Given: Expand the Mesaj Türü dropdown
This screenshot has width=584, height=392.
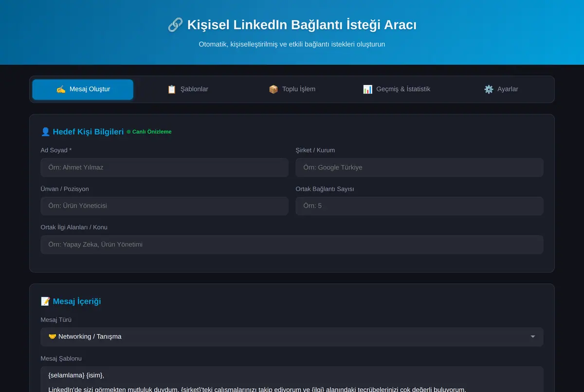Looking at the screenshot, I should [x=292, y=337].
